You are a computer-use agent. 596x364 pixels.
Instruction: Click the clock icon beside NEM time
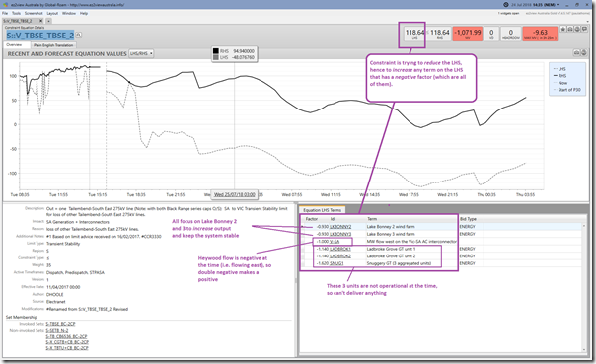506,5
